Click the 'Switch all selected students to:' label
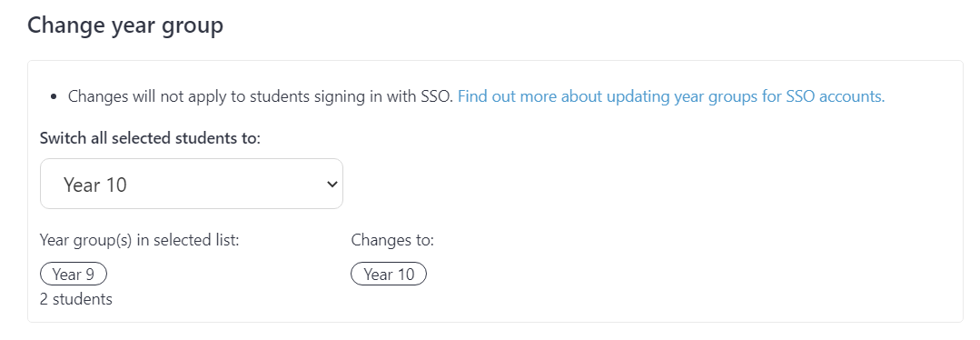Viewport: 980px width, 340px height. (x=150, y=138)
